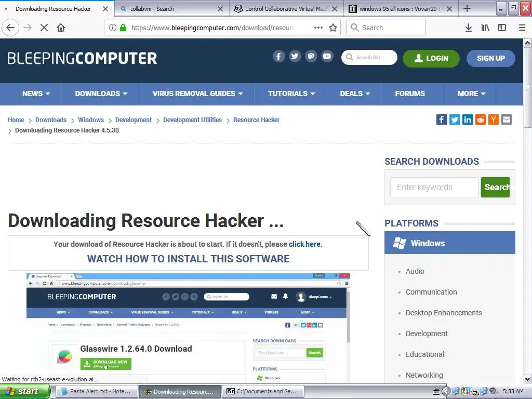Close the collabvm - Search tab

pos(220,9)
